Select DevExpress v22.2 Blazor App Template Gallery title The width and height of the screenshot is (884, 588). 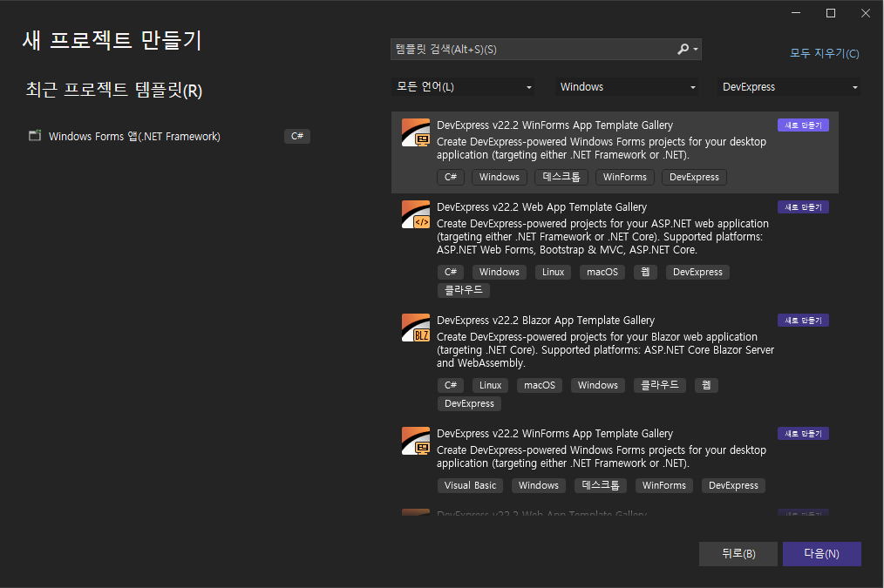546,320
